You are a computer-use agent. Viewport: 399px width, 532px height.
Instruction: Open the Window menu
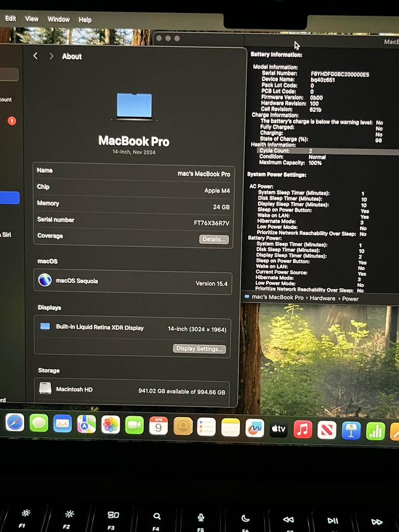59,19
